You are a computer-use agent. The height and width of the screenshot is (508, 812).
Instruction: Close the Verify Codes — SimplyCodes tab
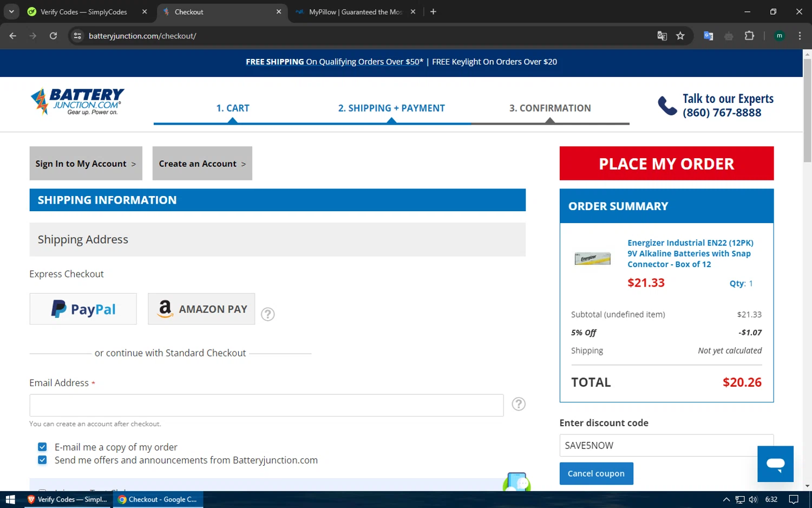pyautogui.click(x=145, y=11)
